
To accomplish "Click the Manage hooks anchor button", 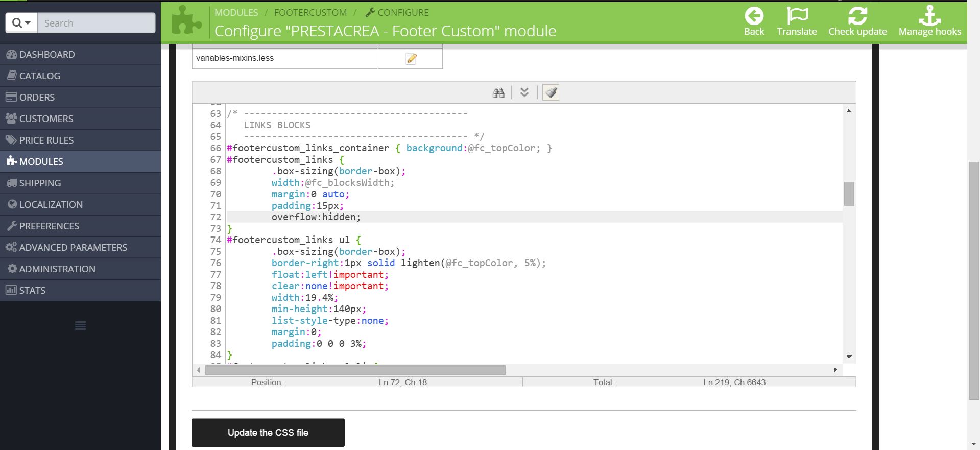I will [x=930, y=21].
